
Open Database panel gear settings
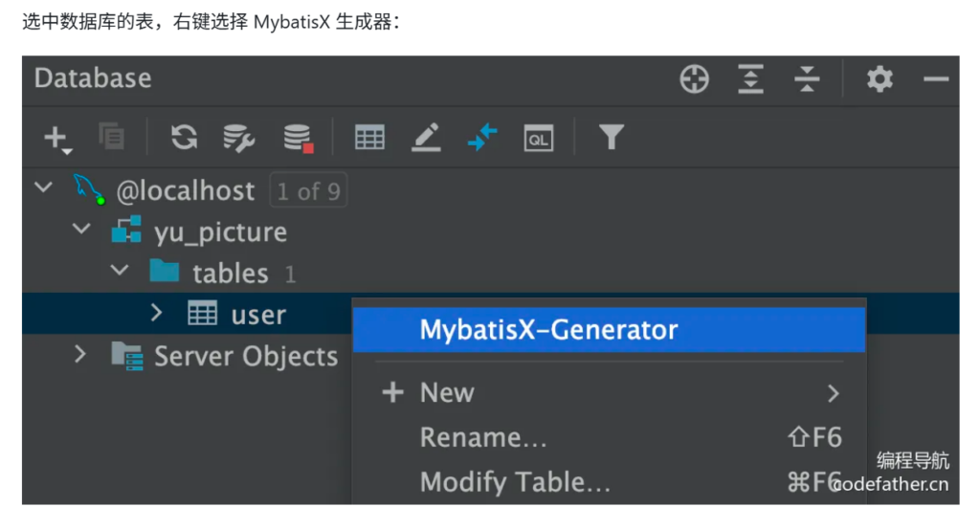click(880, 79)
